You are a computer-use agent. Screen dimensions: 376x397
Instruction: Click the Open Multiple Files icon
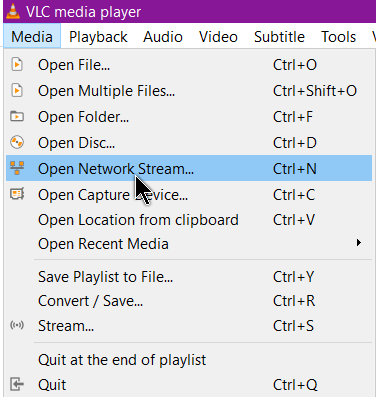[x=17, y=90]
